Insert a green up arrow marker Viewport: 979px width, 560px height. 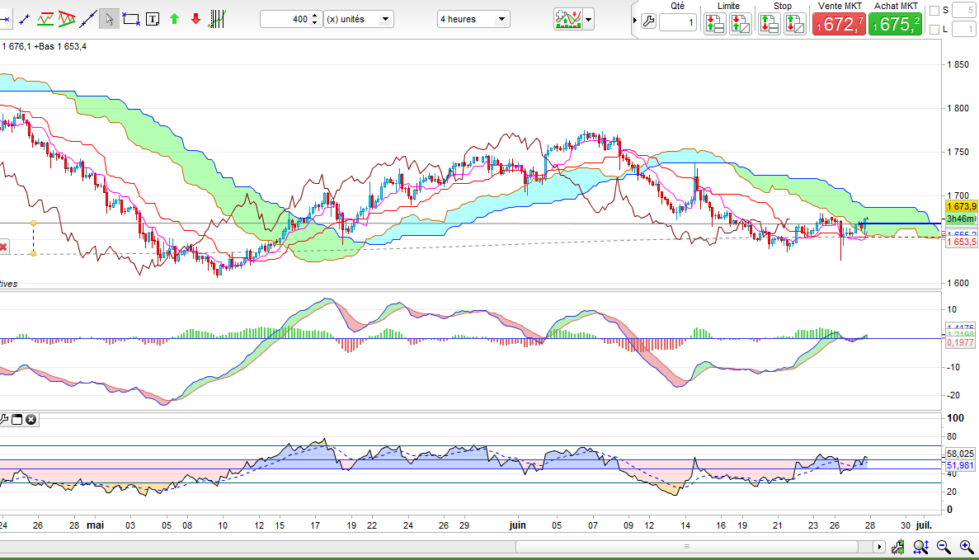(174, 19)
